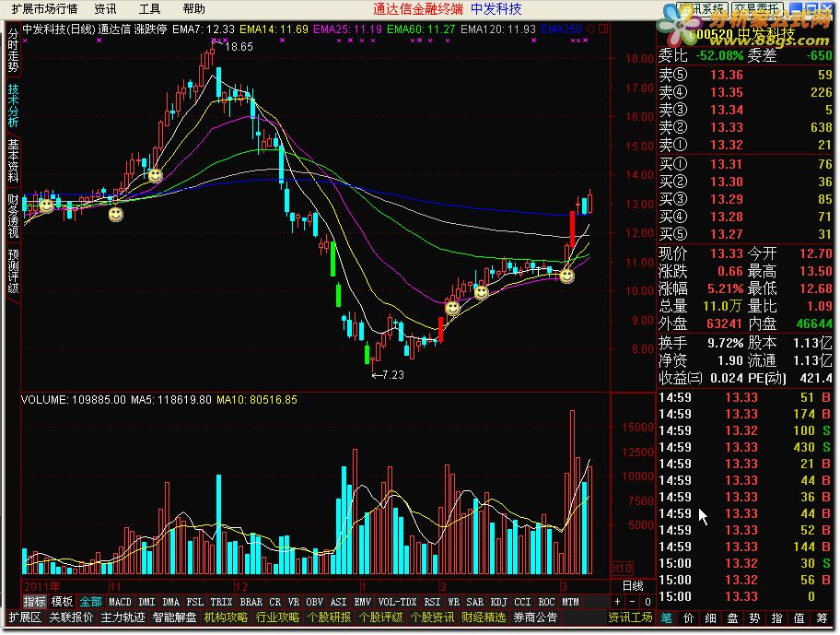
Task: Select the 势 tab in quote panel
Action: pos(755,617)
